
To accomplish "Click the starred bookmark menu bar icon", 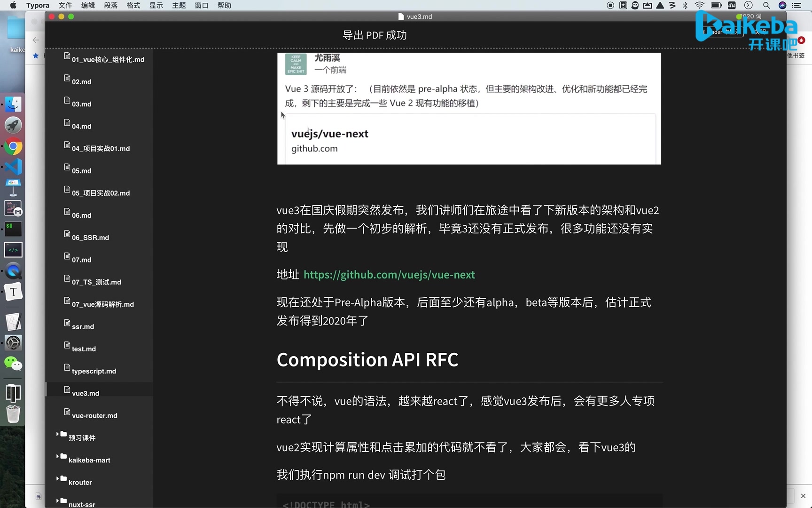I will pyautogui.click(x=623, y=5).
